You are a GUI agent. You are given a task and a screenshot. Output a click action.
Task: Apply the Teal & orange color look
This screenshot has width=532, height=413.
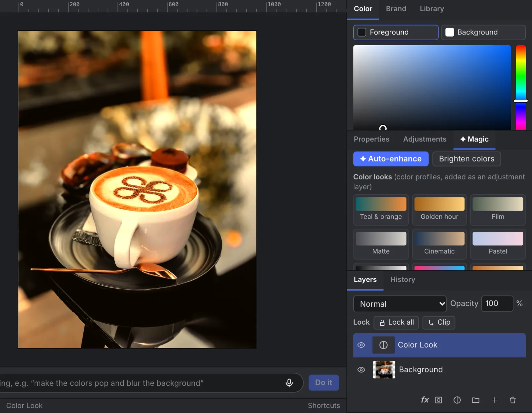pyautogui.click(x=381, y=210)
